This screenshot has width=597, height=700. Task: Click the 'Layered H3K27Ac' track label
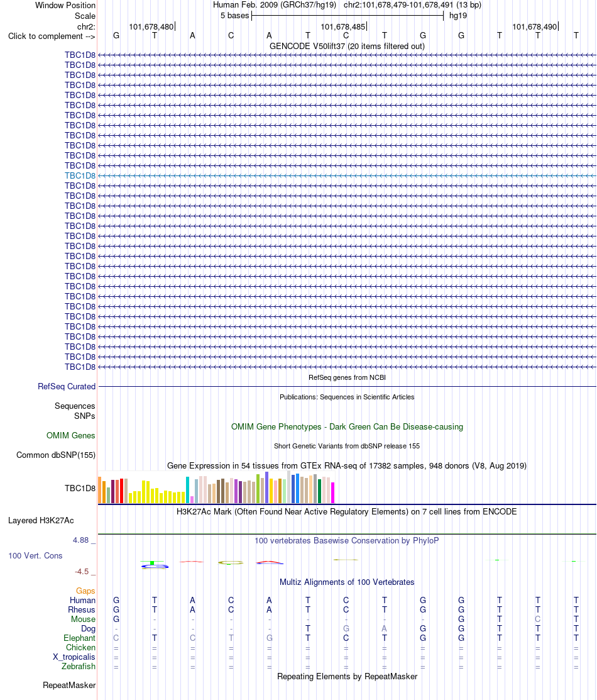(x=41, y=521)
